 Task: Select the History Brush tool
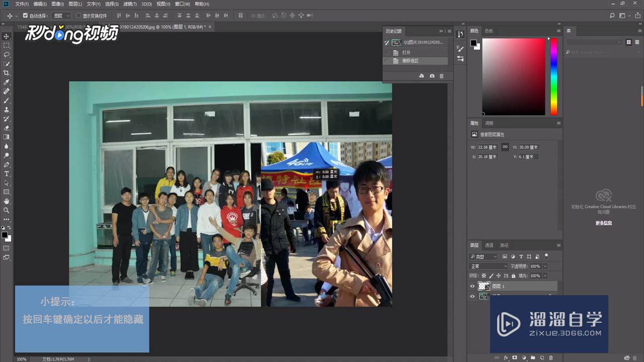pyautogui.click(x=7, y=119)
